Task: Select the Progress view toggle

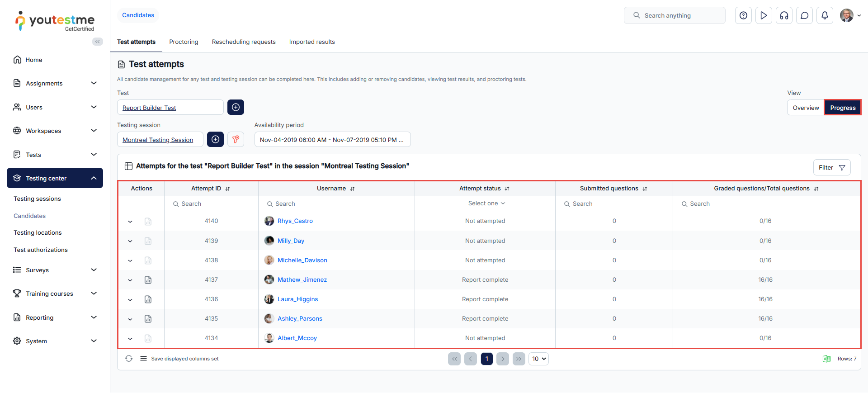Action: (842, 108)
